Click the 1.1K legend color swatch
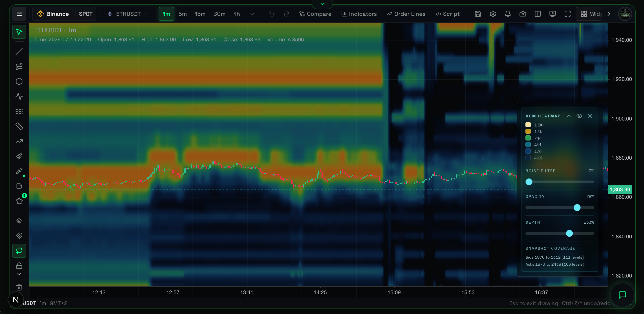The width and height of the screenshot is (644, 314). tap(528, 131)
